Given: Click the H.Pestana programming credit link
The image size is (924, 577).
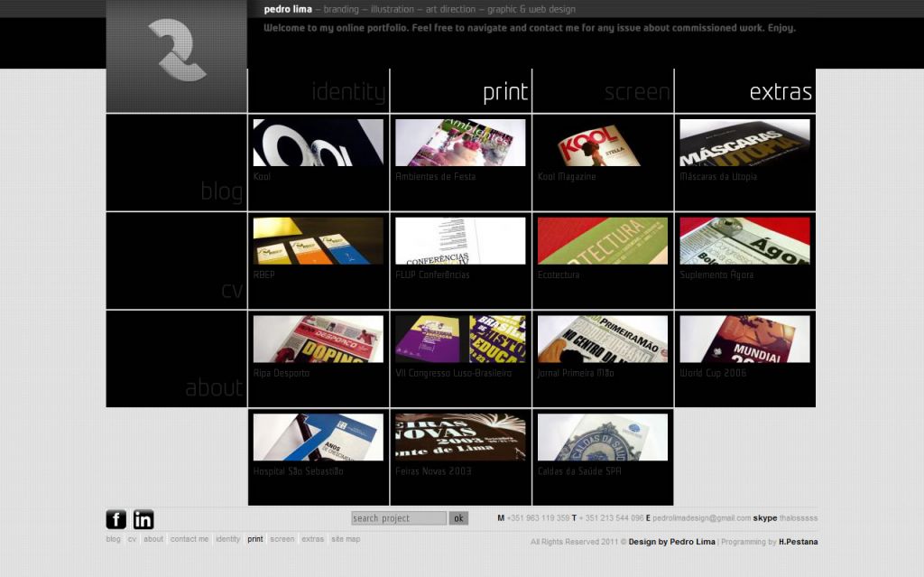Looking at the screenshot, I should (798, 542).
